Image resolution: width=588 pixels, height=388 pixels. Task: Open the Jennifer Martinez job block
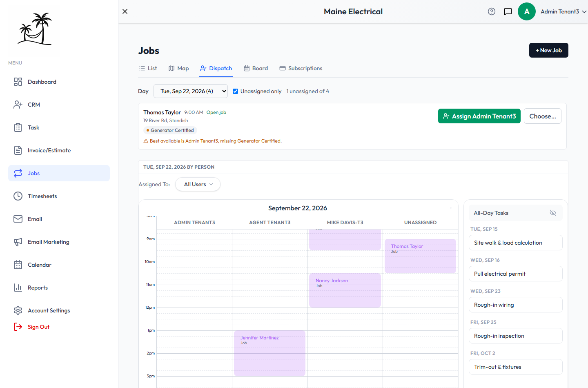[x=269, y=353]
